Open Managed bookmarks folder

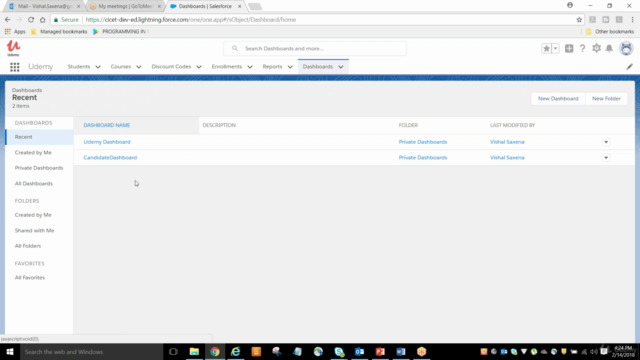[59, 31]
